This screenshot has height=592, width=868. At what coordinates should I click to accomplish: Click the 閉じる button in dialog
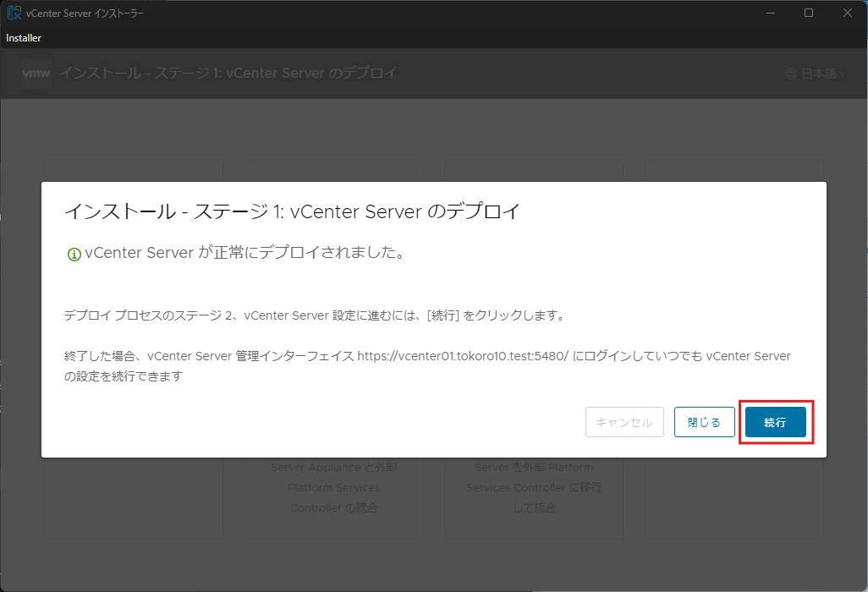[704, 422]
